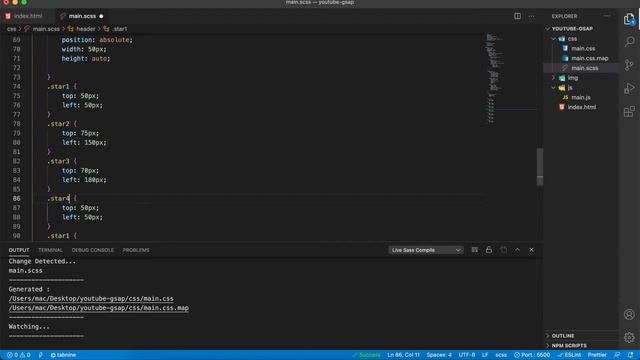Open main.css.map in the Explorer
640x360 pixels.
589,58
